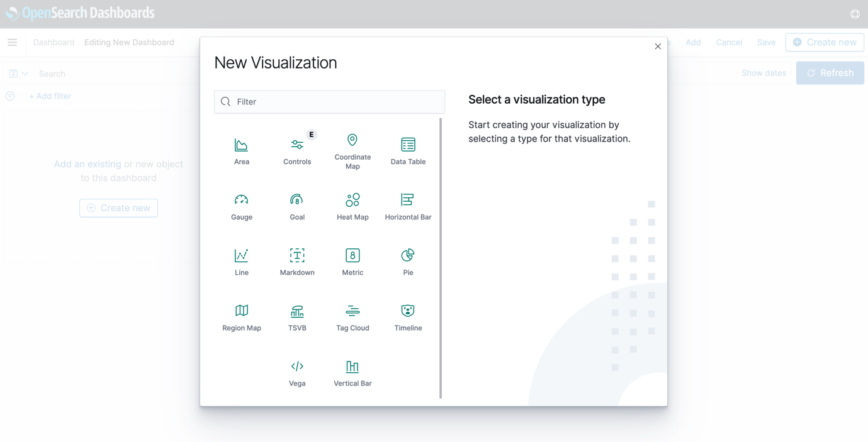The width and height of the screenshot is (868, 442).
Task: Choose the Region Map visualization
Action: pos(242,318)
